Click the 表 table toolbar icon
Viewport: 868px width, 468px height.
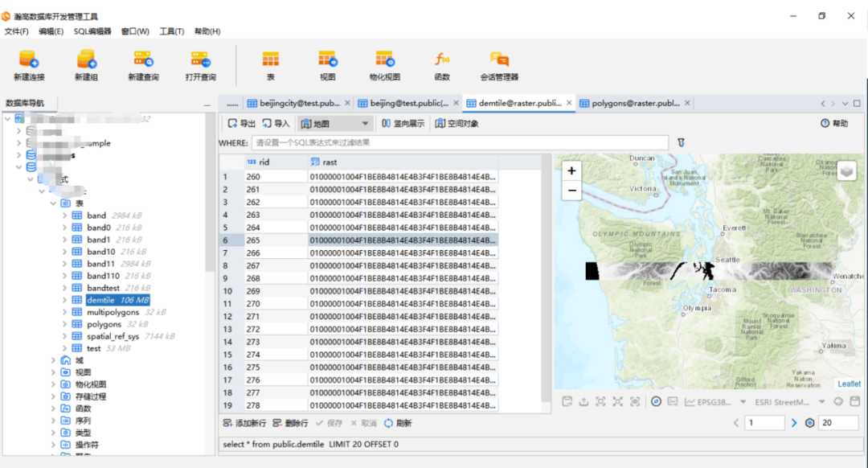pos(271,60)
